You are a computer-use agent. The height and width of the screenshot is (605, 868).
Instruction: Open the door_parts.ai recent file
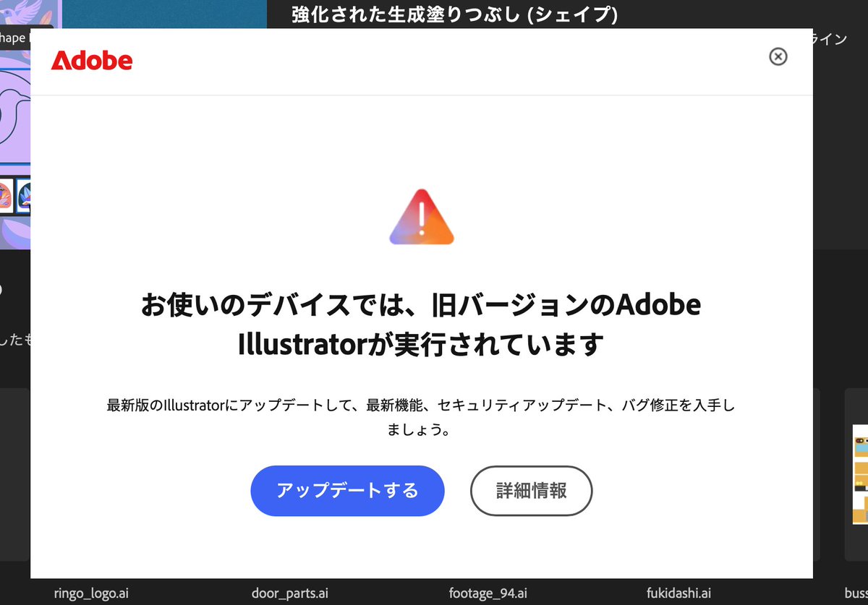coord(289,593)
